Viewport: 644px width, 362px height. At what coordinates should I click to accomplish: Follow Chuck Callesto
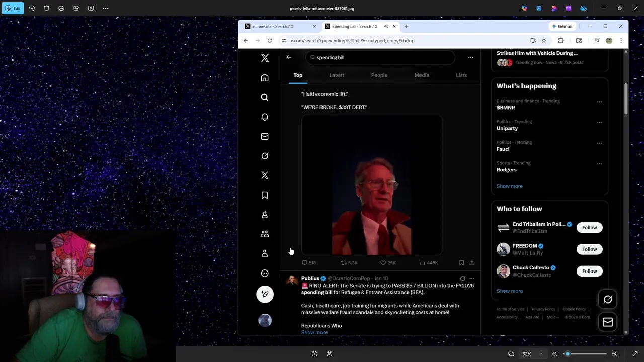589,271
